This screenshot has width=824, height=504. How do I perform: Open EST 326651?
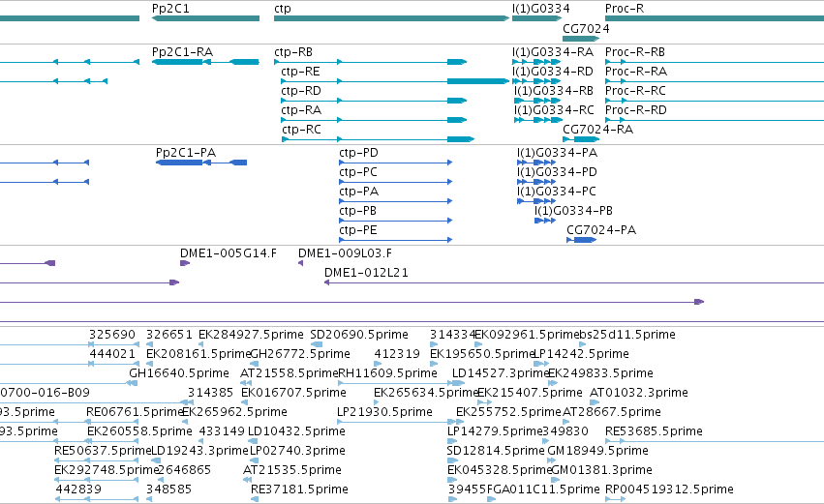click(169, 335)
